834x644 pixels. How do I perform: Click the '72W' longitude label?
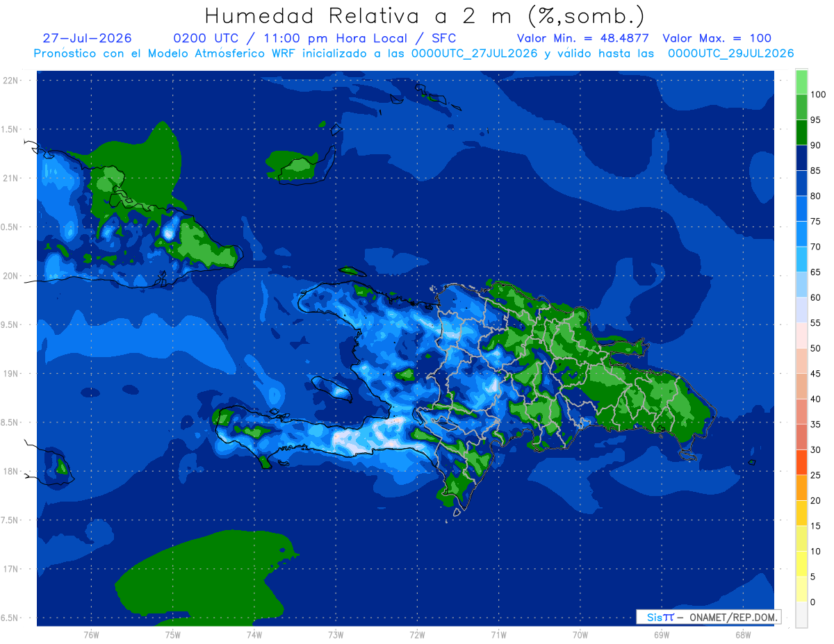[417, 635]
